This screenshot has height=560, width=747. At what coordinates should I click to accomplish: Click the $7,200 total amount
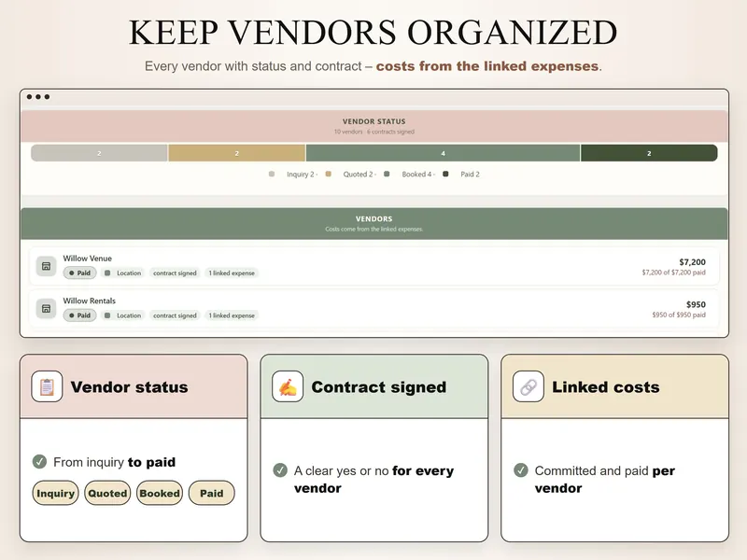pos(692,262)
